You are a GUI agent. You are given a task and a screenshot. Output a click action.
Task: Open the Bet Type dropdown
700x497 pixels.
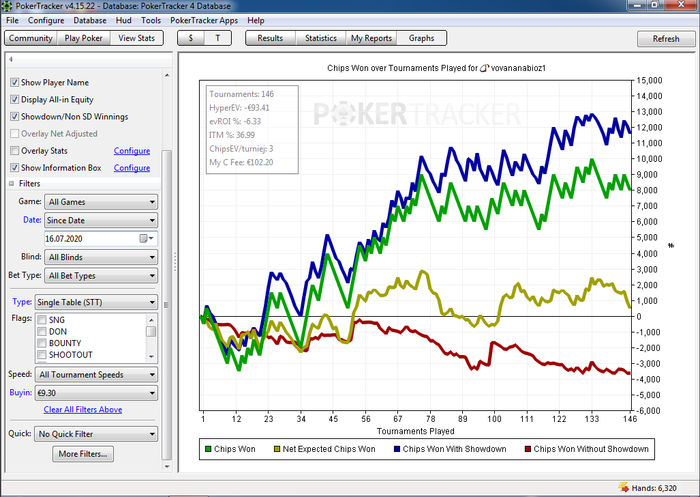(101, 276)
